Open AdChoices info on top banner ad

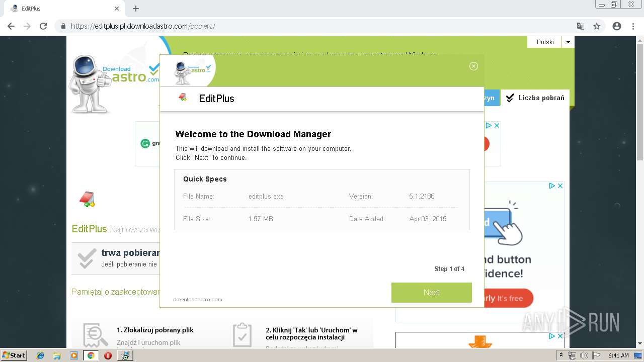488,125
